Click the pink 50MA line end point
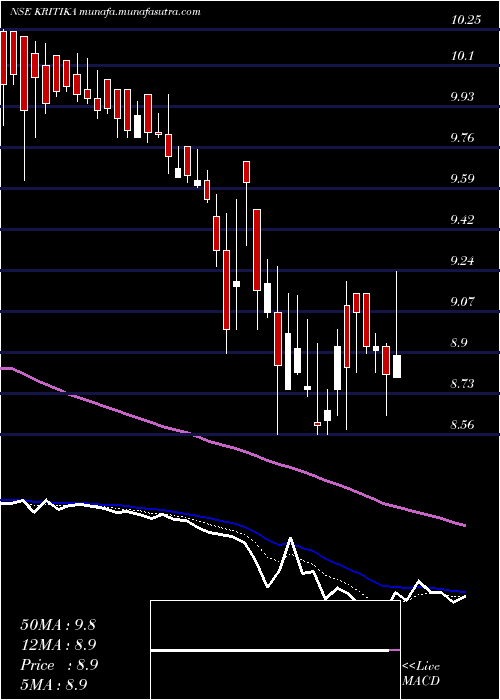 (465, 525)
